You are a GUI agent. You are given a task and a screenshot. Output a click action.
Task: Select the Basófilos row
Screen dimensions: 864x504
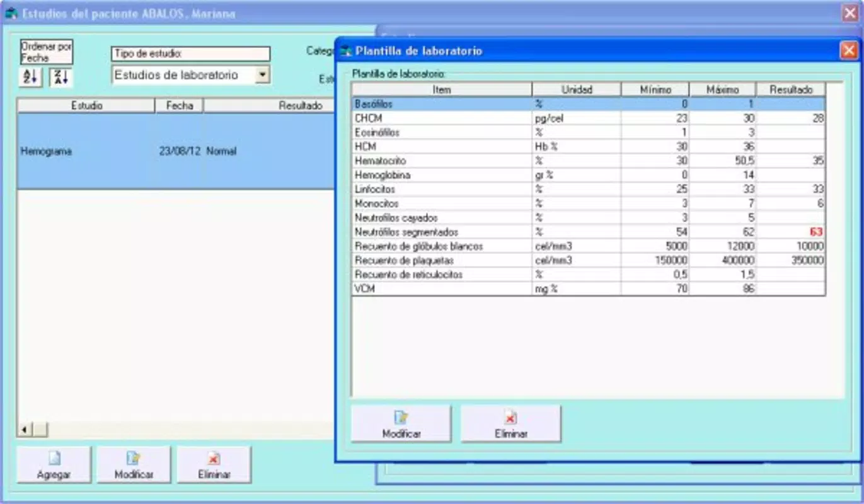[589, 104]
